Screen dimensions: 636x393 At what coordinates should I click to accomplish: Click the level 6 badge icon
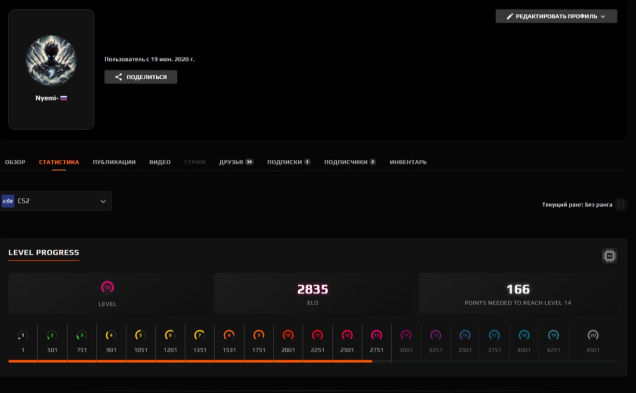pyautogui.click(x=170, y=335)
